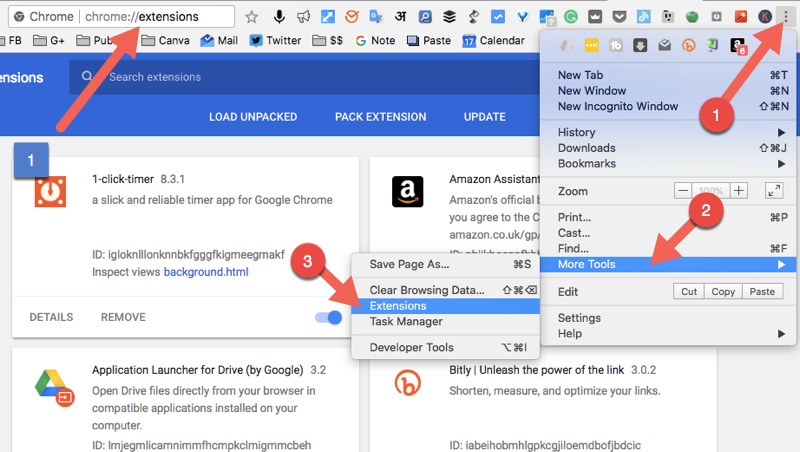Click the bookmark star icon
This screenshot has height=452, width=800.
(251, 17)
